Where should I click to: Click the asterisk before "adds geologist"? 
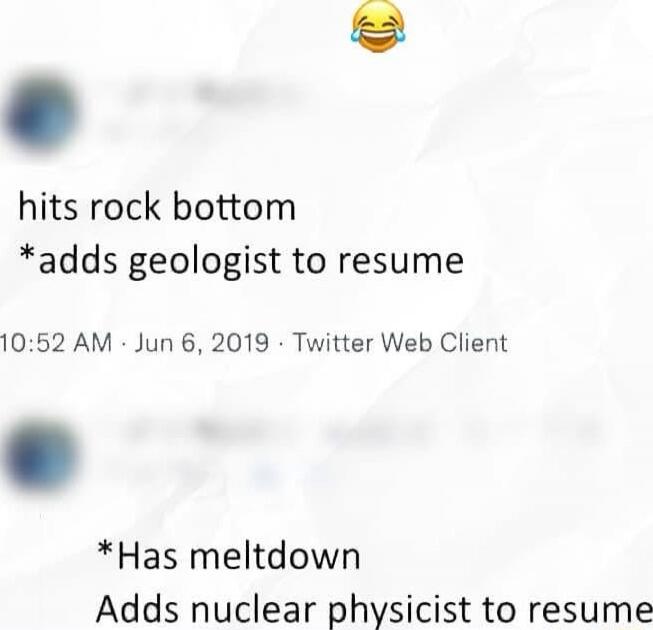click(x=27, y=254)
